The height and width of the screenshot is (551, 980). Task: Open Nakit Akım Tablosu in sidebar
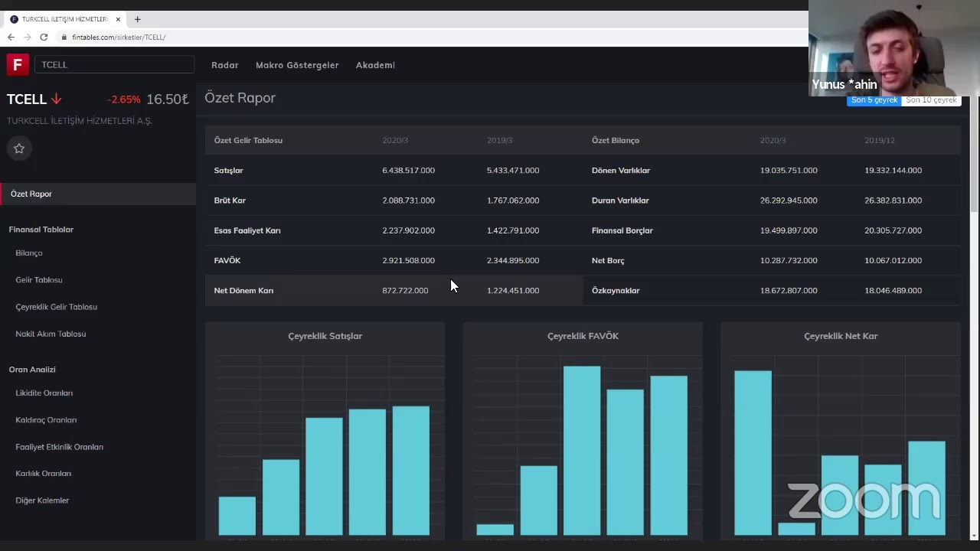[x=51, y=334]
